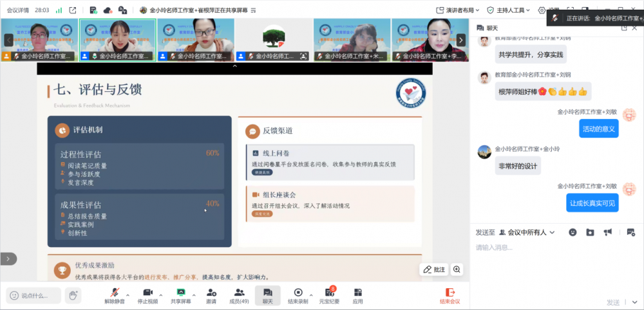Click the zoom magnifier next to 批注
This screenshot has height=310, width=644.
tap(457, 269)
